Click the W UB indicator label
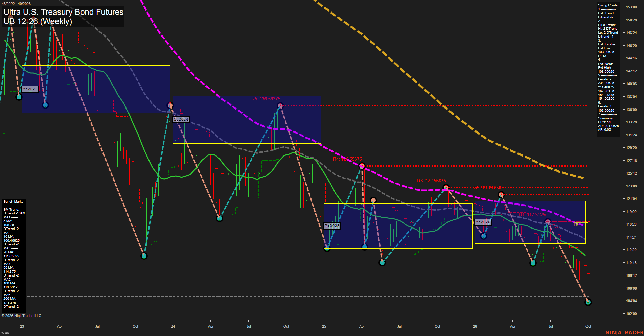The height and width of the screenshot is (336, 644). pyautogui.click(x=5, y=333)
